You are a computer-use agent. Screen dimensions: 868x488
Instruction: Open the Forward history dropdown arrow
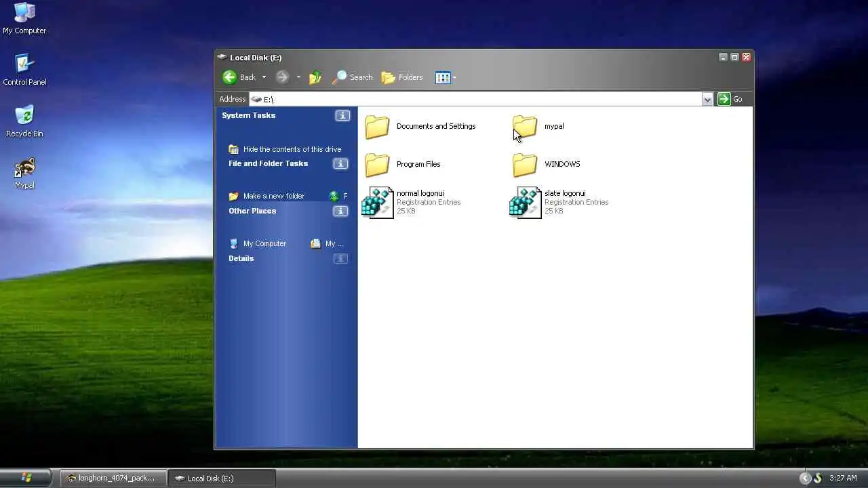pos(298,77)
